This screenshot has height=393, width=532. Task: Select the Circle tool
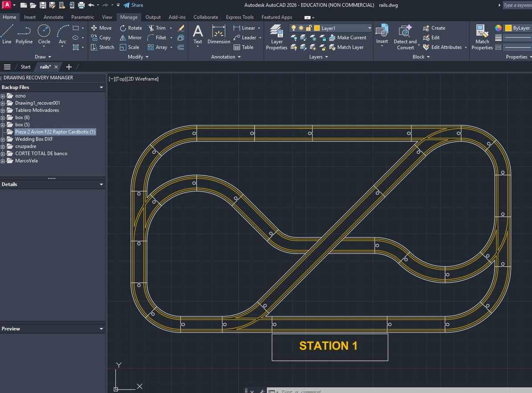pos(44,33)
